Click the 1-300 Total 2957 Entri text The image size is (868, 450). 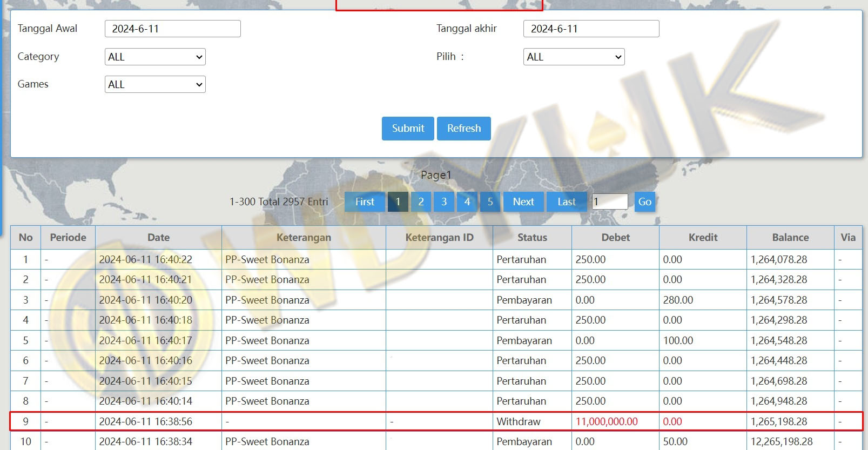click(x=279, y=202)
